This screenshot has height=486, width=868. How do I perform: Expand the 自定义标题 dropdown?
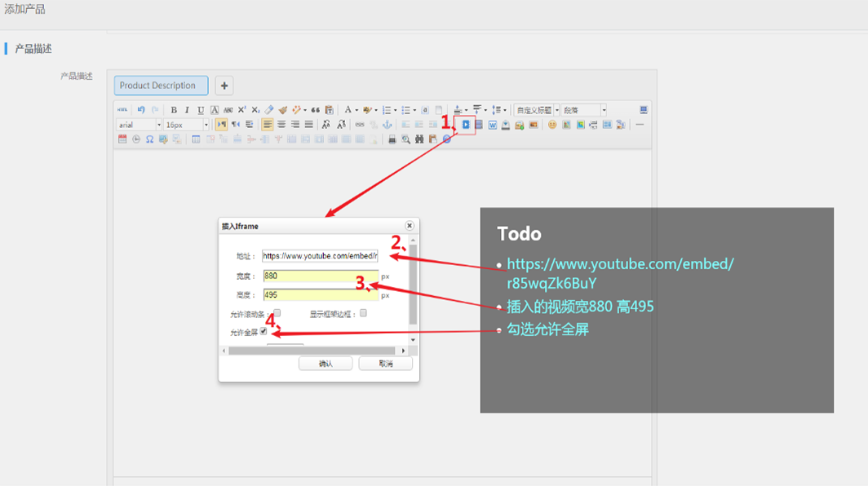point(535,110)
